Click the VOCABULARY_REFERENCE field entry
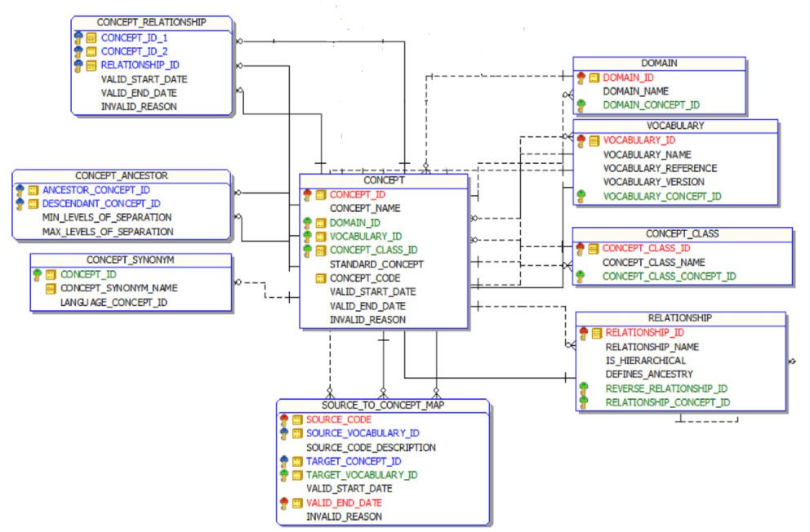 660,167
